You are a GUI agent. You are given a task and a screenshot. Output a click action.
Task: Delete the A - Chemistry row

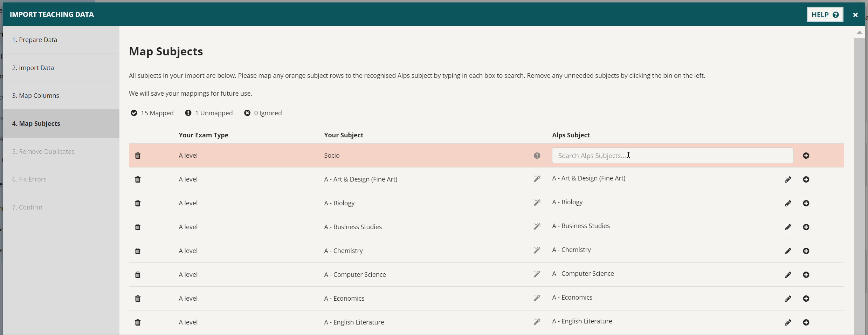point(138,251)
